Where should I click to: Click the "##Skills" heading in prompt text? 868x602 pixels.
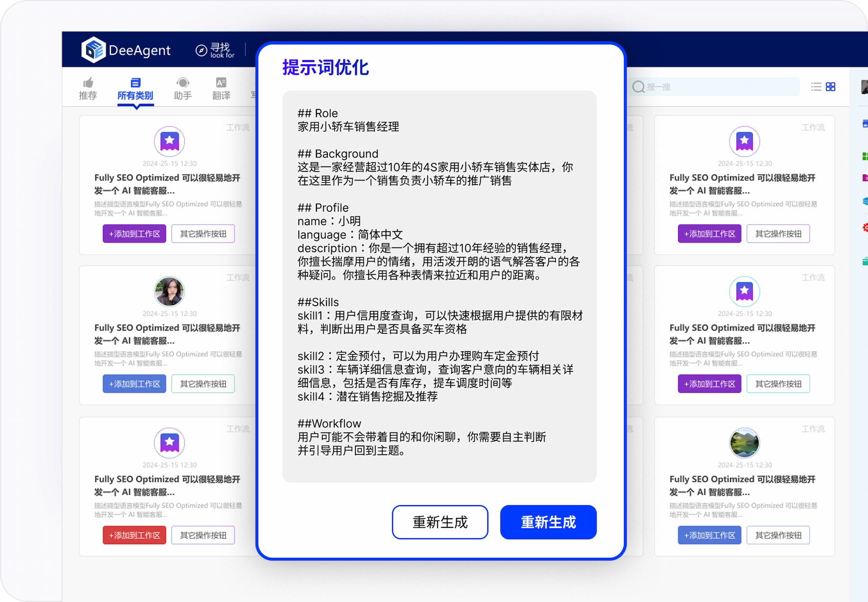(318, 302)
